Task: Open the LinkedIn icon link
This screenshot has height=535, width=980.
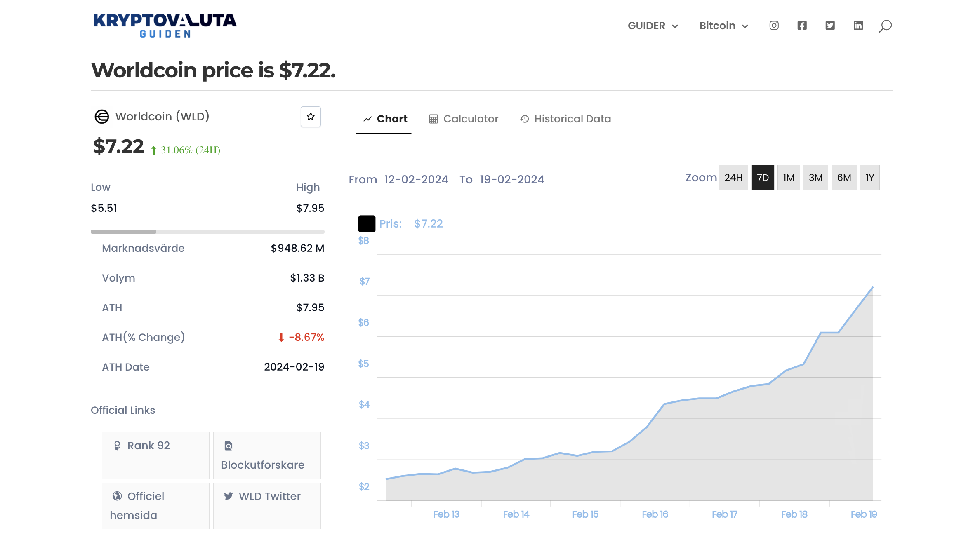Action: point(858,26)
